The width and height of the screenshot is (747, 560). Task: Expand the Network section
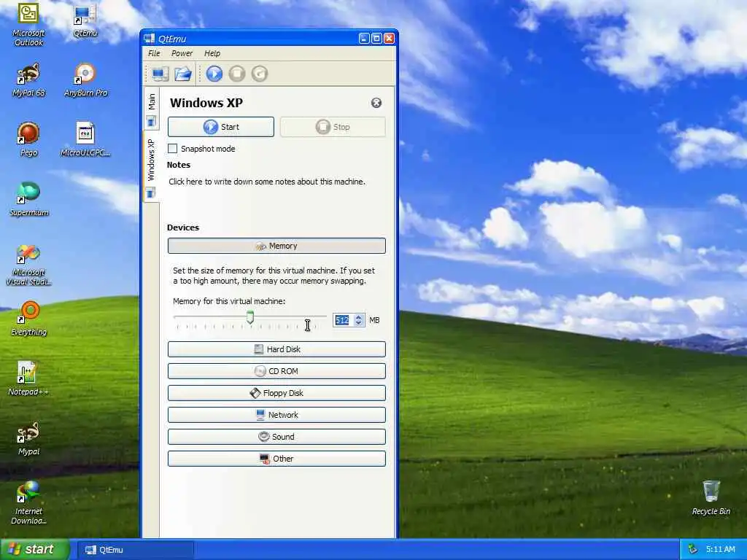point(276,415)
